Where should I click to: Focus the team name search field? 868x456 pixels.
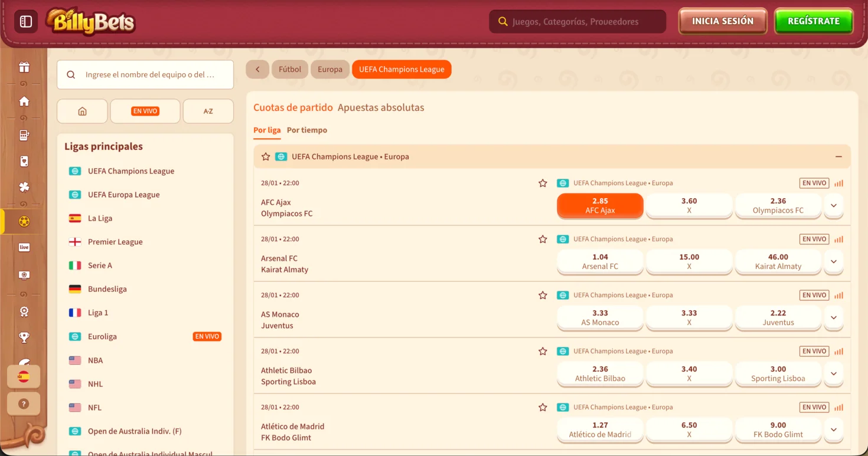point(145,75)
